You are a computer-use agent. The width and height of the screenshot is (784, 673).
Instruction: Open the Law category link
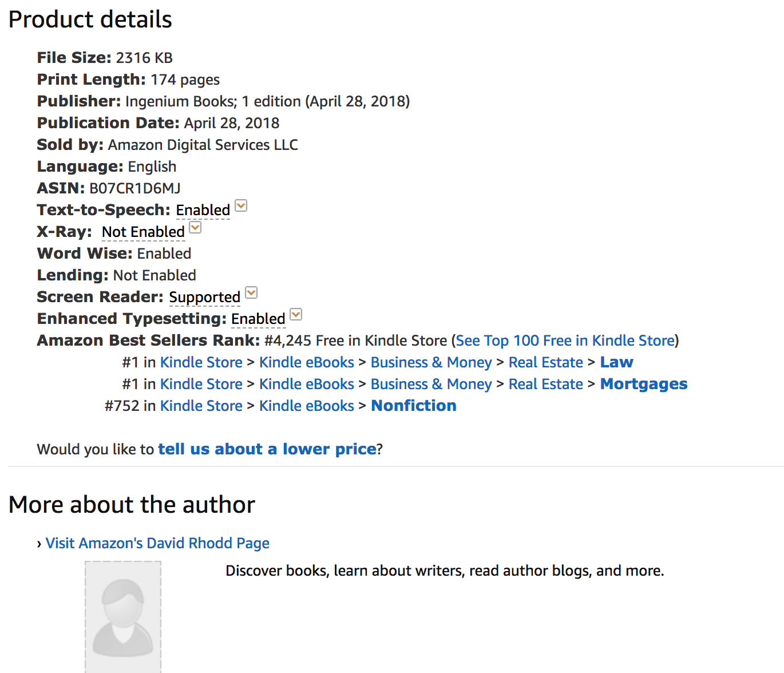point(616,362)
